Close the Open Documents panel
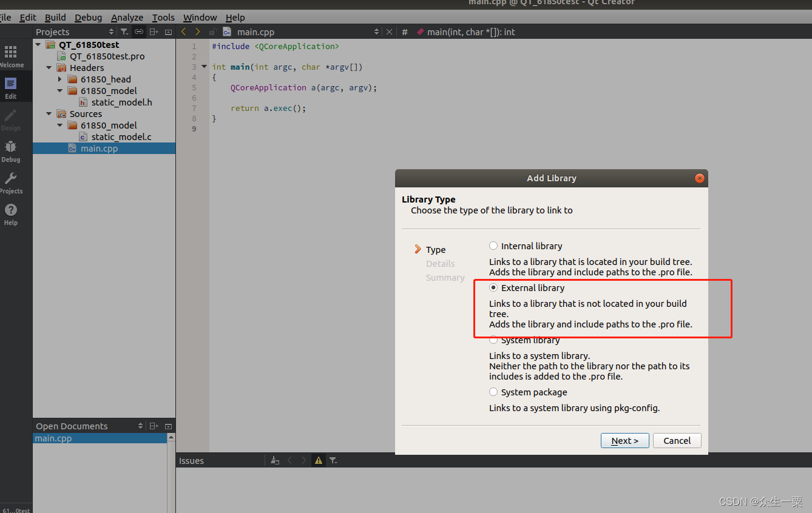Viewport: 812px width, 513px height. click(x=168, y=426)
